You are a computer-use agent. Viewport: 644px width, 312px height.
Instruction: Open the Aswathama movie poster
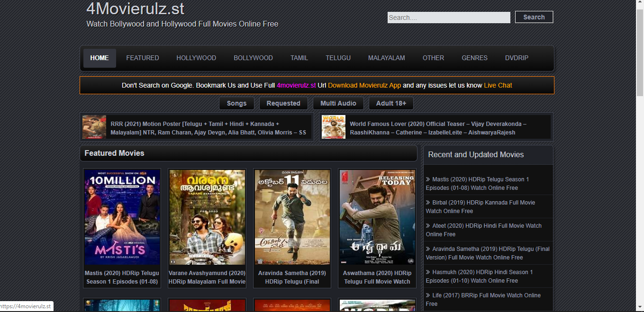click(377, 217)
